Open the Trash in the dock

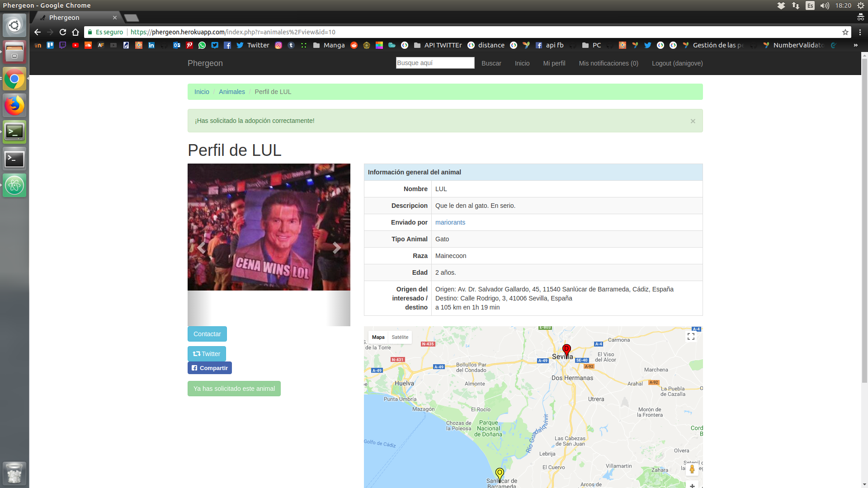14,473
